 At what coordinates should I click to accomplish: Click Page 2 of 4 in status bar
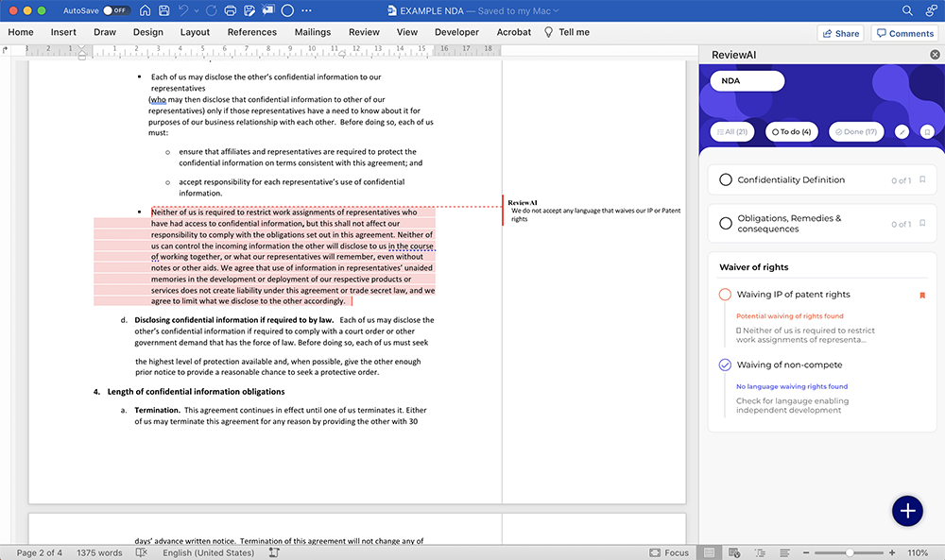(39, 552)
